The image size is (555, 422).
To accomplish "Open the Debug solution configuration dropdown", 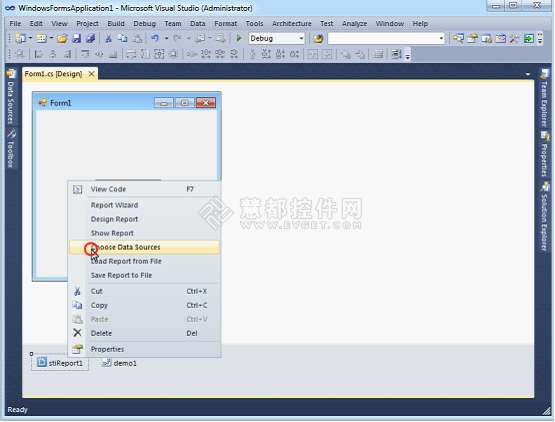I will click(301, 38).
